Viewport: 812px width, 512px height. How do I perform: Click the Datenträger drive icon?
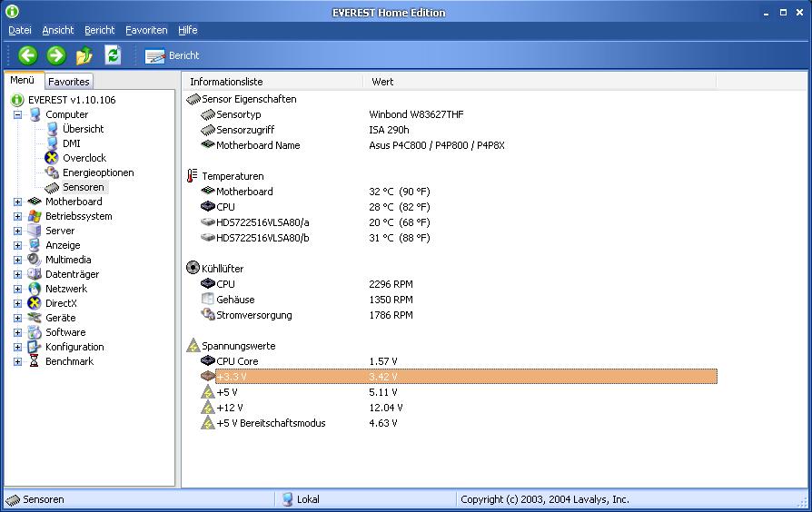pyautogui.click(x=35, y=274)
